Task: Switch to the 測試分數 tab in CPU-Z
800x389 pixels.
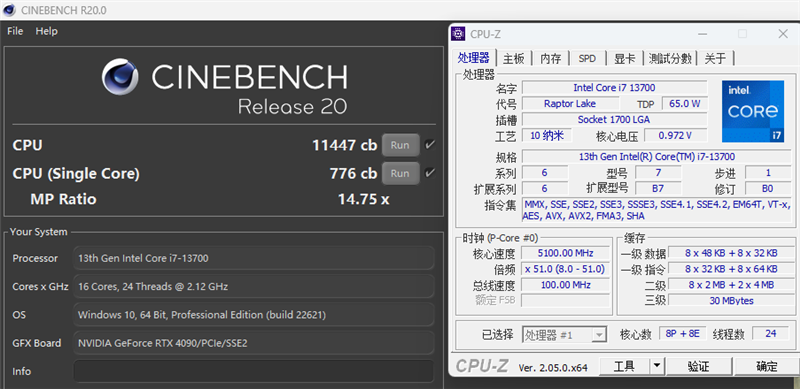Action: coord(670,58)
